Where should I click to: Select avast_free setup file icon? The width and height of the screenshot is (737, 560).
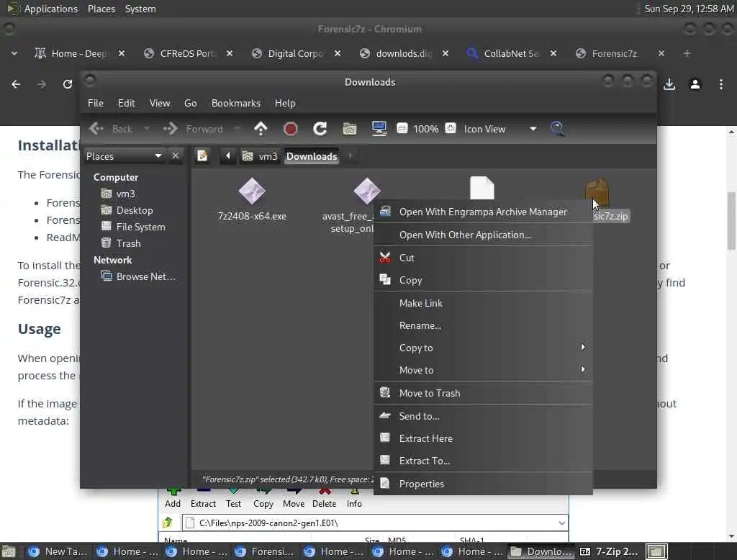tap(367, 191)
